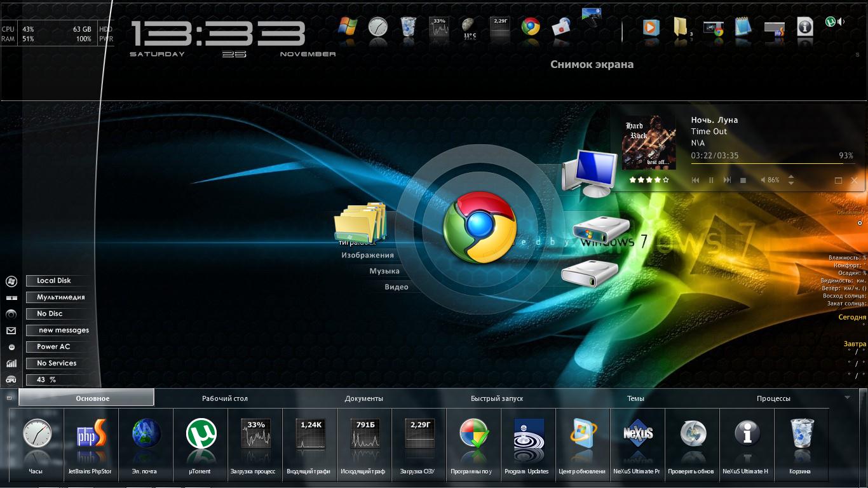Open the mail envelope icon in the upper dock
Image resolution: width=868 pixels, height=488 pixels.
point(561,27)
